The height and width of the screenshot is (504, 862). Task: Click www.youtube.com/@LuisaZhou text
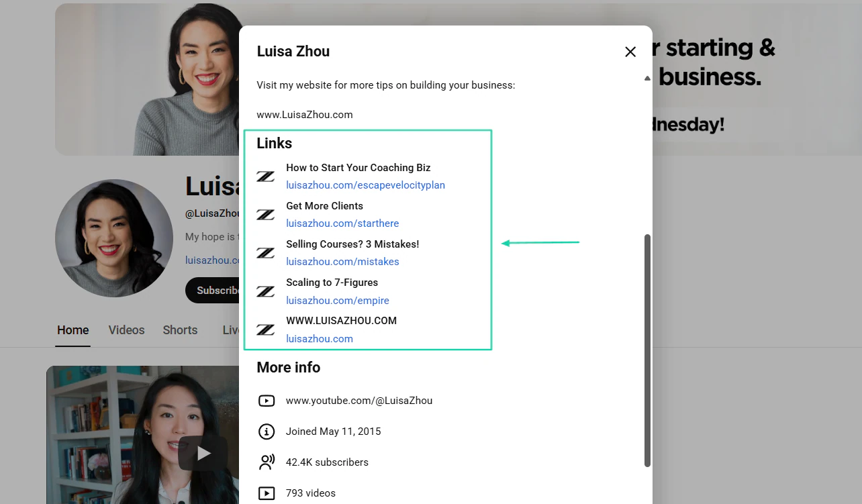click(359, 401)
